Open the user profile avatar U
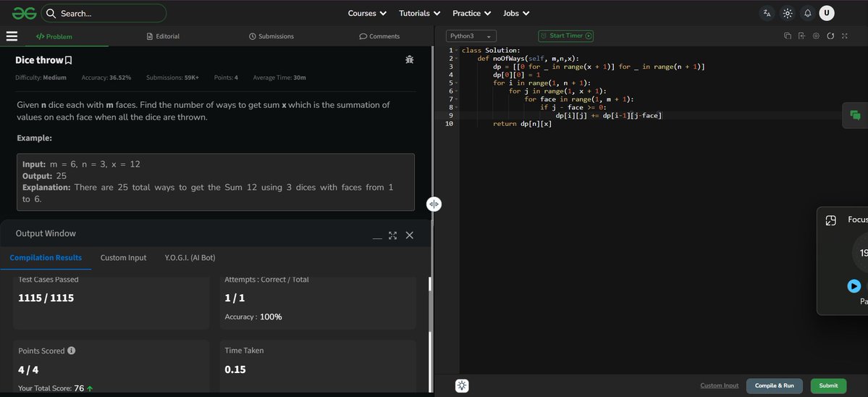The width and height of the screenshot is (868, 397). pyautogui.click(x=827, y=13)
